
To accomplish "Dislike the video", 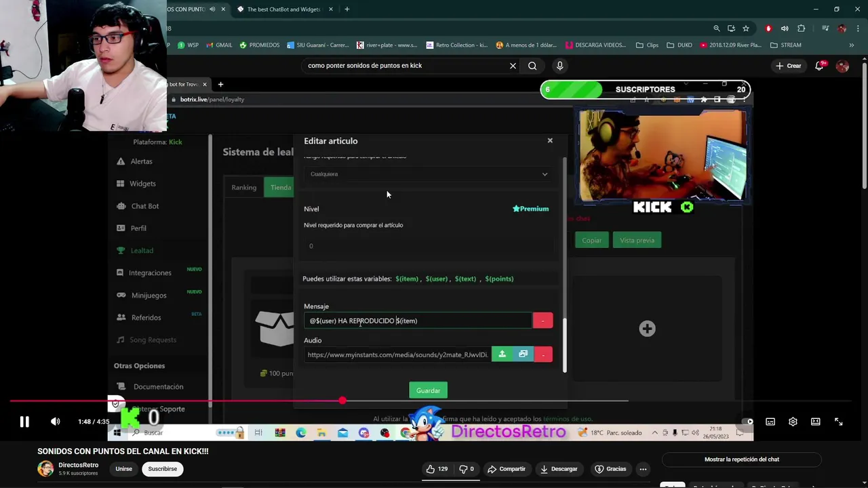I will pos(466,469).
